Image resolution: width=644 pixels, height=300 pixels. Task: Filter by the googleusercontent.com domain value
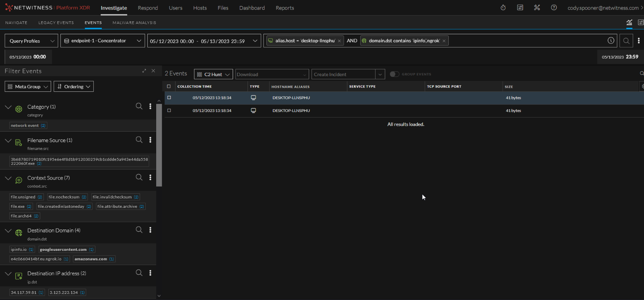pyautogui.click(x=67, y=249)
